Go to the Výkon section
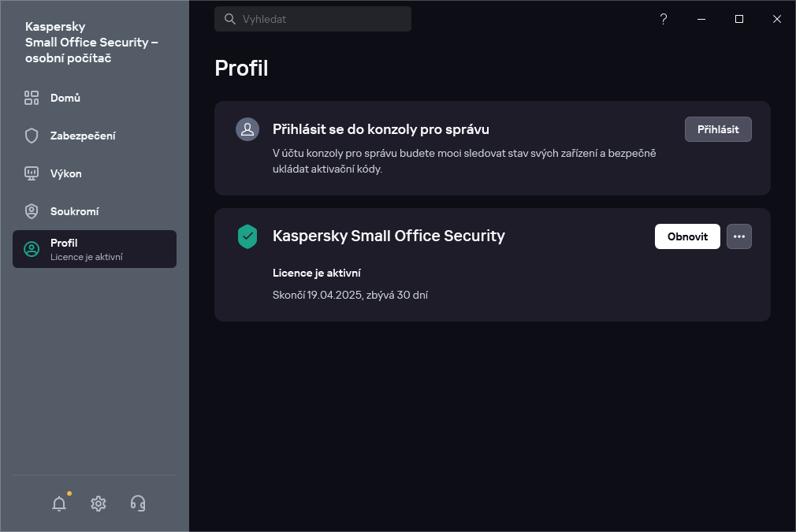This screenshot has width=796, height=532. pyautogui.click(x=66, y=173)
